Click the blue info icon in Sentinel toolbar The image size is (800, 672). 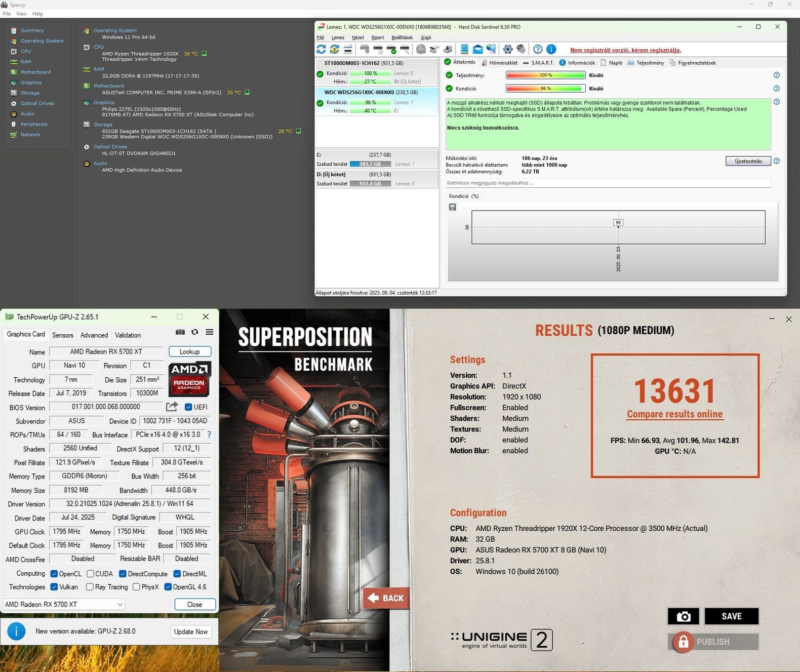tap(551, 49)
